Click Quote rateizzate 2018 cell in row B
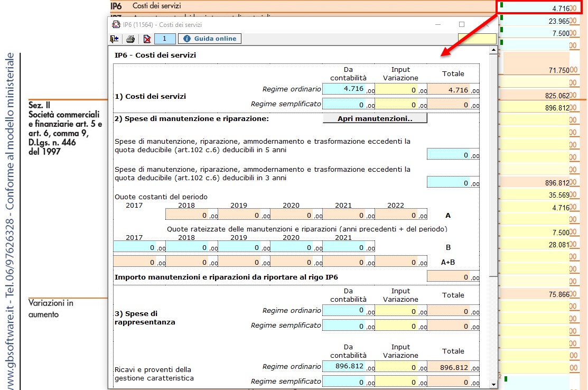Image resolution: width=588 pixels, height=390 pixels. coord(192,247)
